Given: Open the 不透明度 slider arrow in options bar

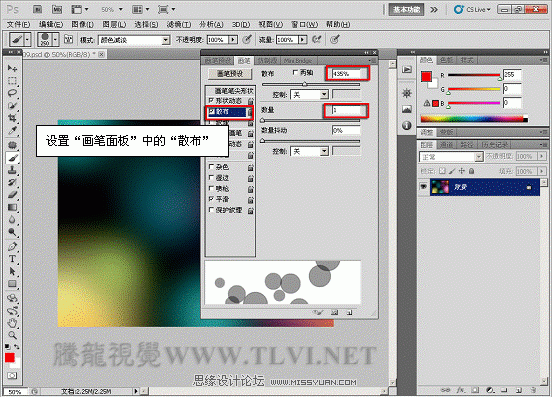Looking at the screenshot, I should [x=233, y=40].
